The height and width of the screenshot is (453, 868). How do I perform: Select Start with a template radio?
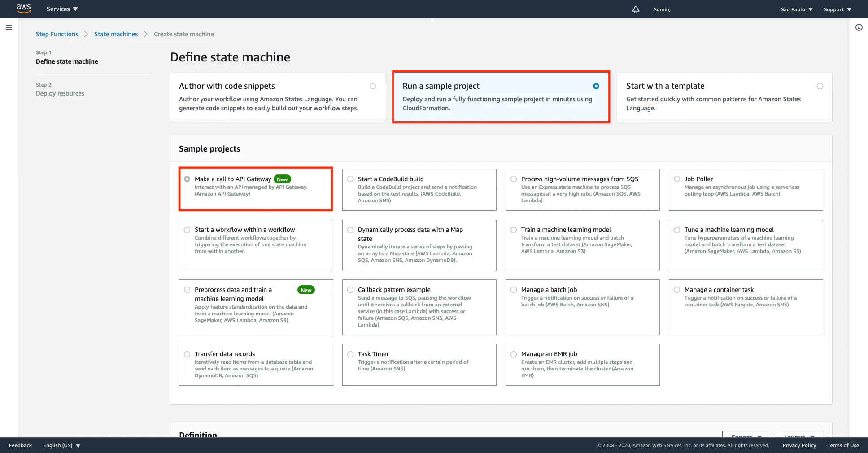point(820,86)
